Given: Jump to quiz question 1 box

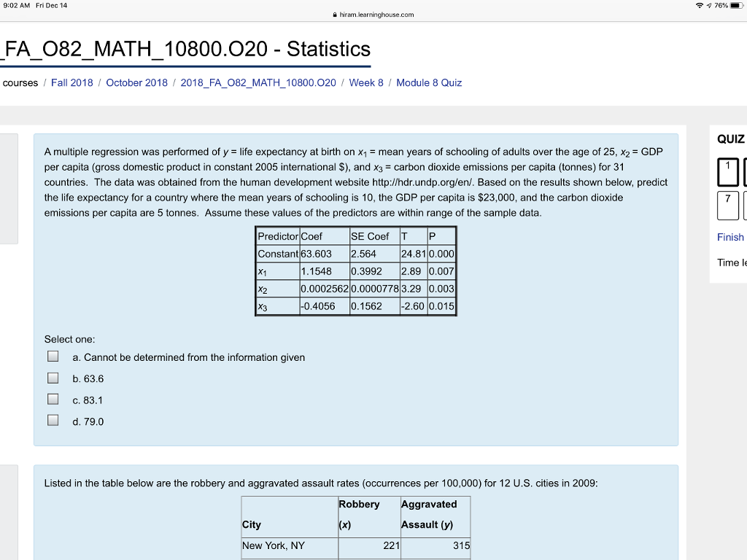Looking at the screenshot, I should [728, 172].
